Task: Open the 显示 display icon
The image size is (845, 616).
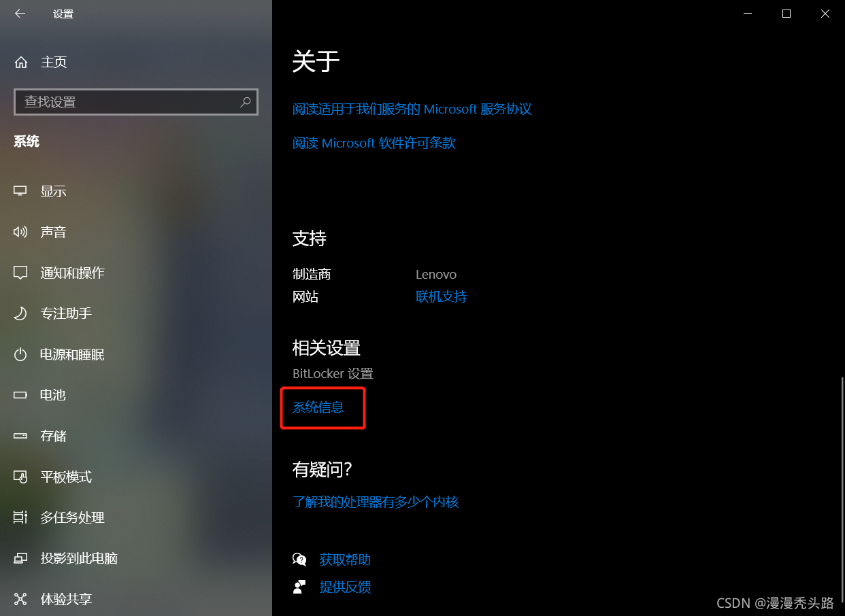Action: (x=20, y=191)
